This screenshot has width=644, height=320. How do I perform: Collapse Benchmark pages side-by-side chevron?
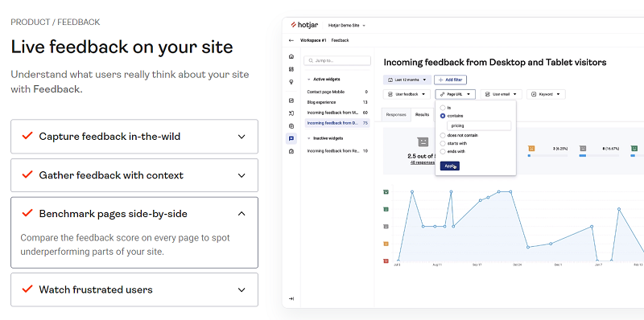pyautogui.click(x=242, y=214)
